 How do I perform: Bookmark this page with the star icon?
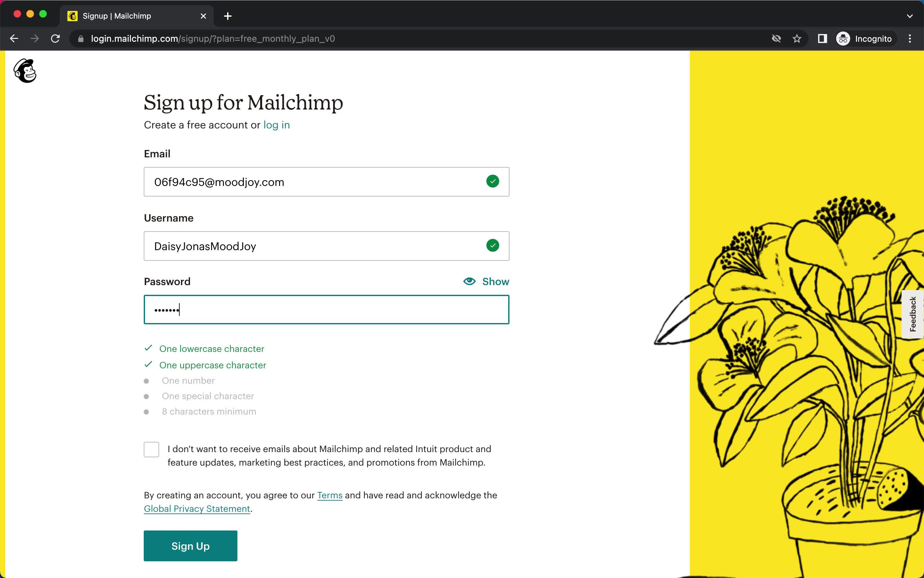click(797, 39)
